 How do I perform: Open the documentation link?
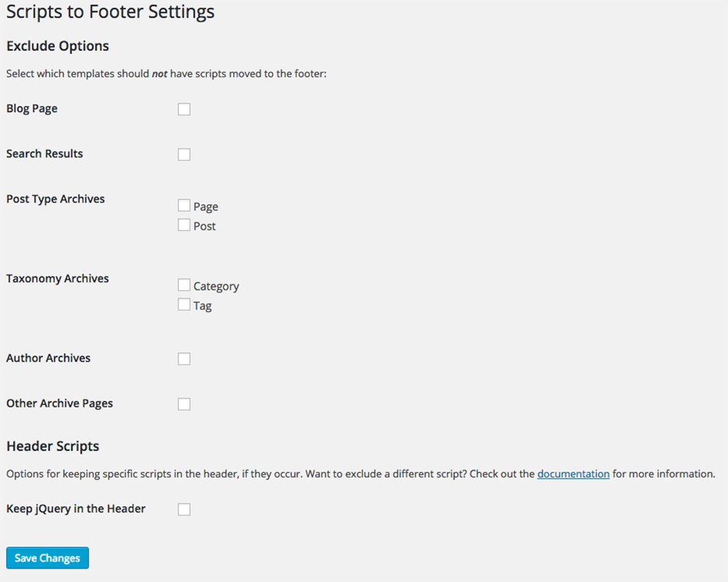tap(573, 474)
